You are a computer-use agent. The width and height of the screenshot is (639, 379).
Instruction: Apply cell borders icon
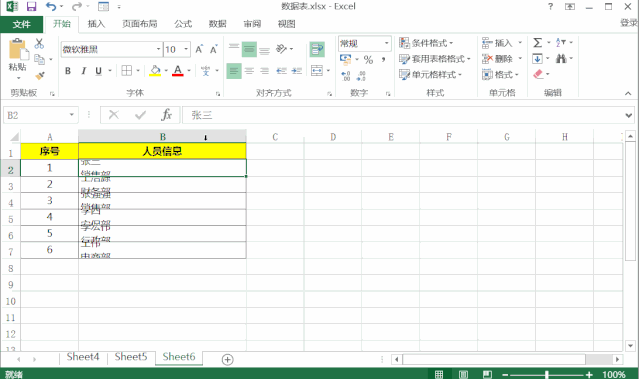[127, 71]
